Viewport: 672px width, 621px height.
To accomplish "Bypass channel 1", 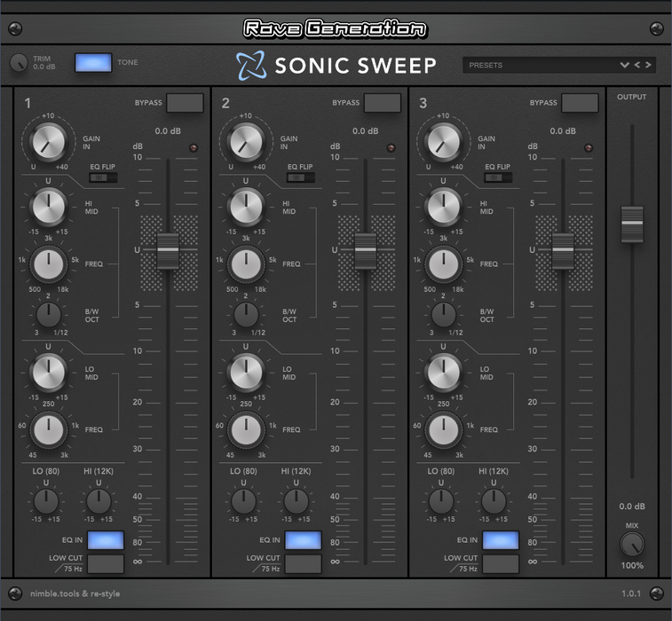I will coord(185,103).
